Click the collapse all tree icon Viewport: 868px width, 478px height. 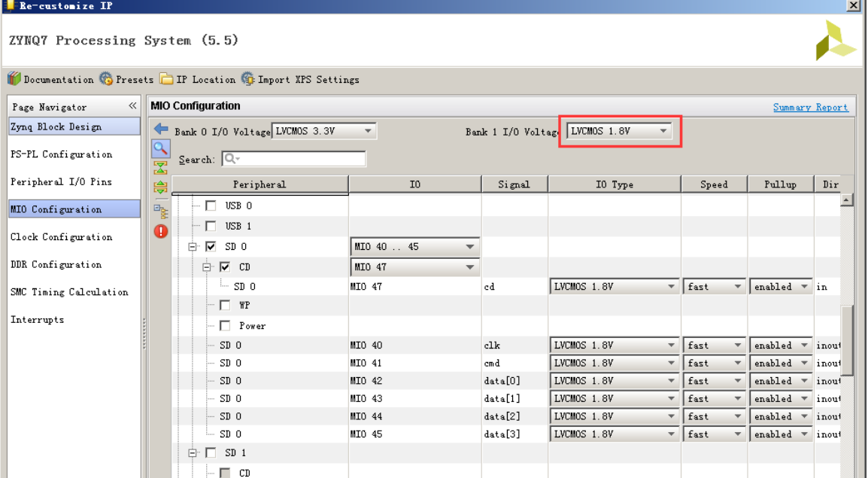point(160,167)
